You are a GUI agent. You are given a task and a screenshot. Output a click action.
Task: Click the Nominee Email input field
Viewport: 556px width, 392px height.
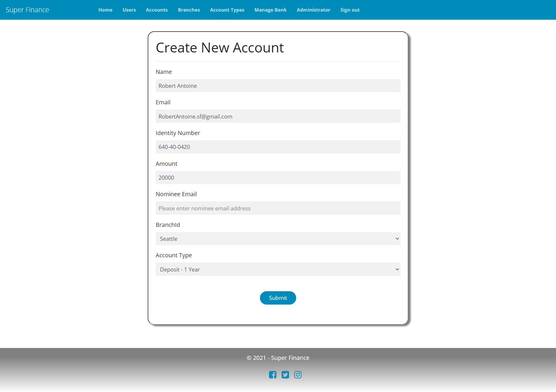coord(278,208)
